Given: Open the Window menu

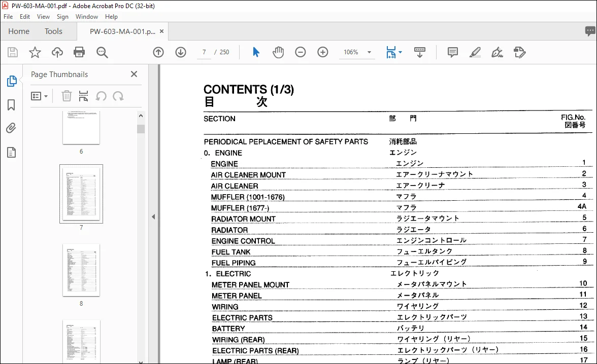Looking at the screenshot, I should (x=86, y=17).
